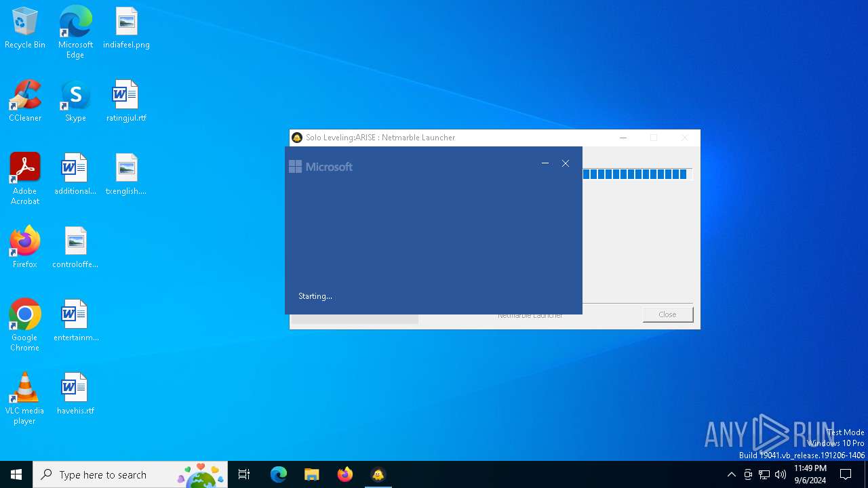Click the Solo Leveling:ARISE window title text
The width and height of the screenshot is (868, 488).
pyautogui.click(x=380, y=138)
